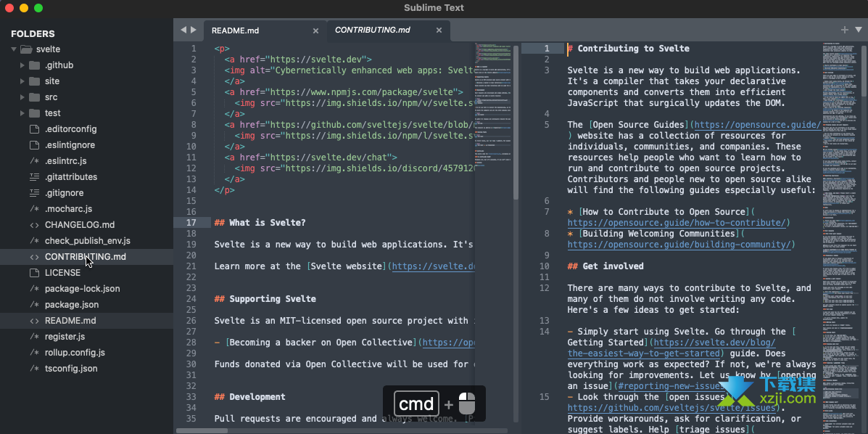Click the test folder icon

34,113
